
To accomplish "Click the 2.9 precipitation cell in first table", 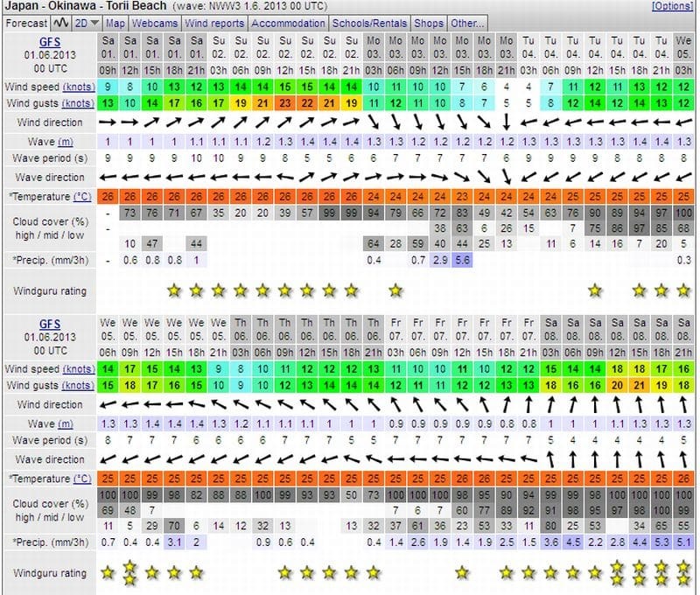I will pos(440,260).
